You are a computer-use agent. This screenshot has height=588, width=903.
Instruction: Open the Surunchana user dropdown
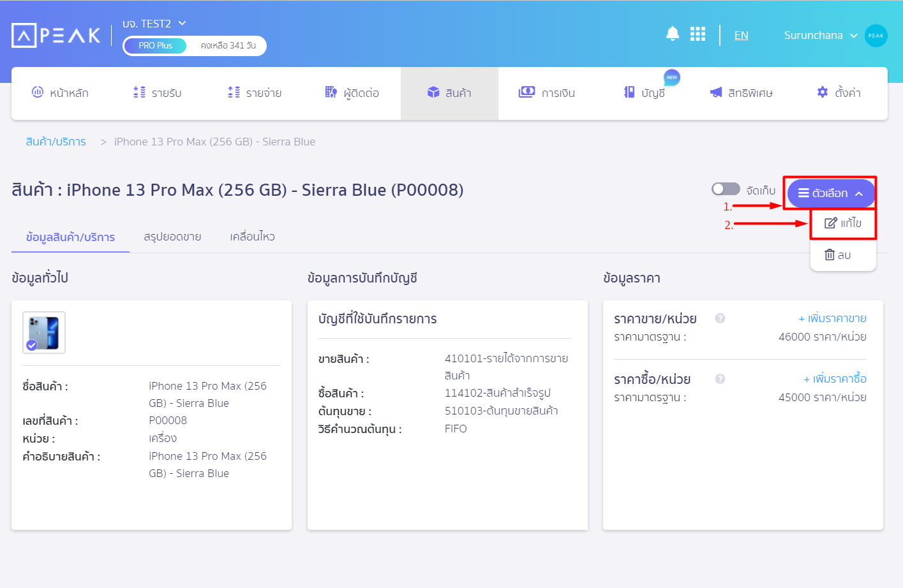[x=821, y=35]
